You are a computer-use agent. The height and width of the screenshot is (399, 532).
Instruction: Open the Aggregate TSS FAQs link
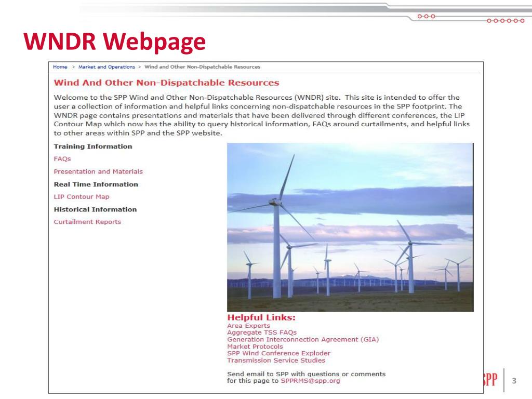pos(262,332)
